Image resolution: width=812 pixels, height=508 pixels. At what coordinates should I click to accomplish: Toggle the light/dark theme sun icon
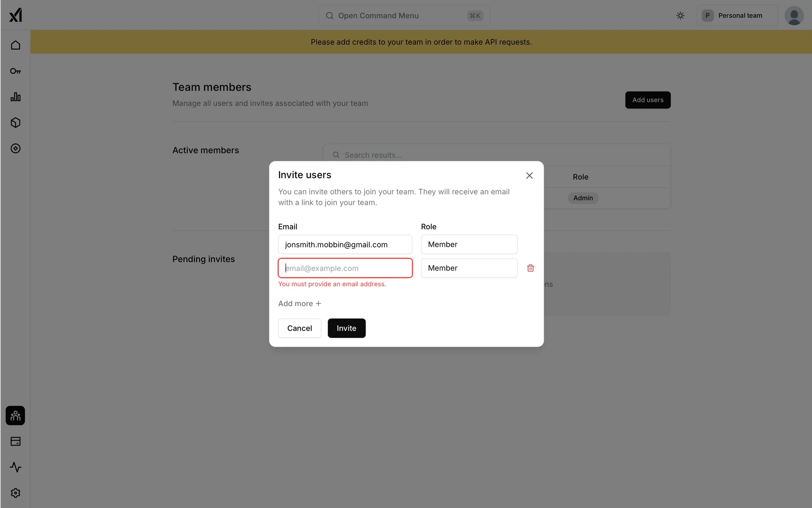point(680,16)
